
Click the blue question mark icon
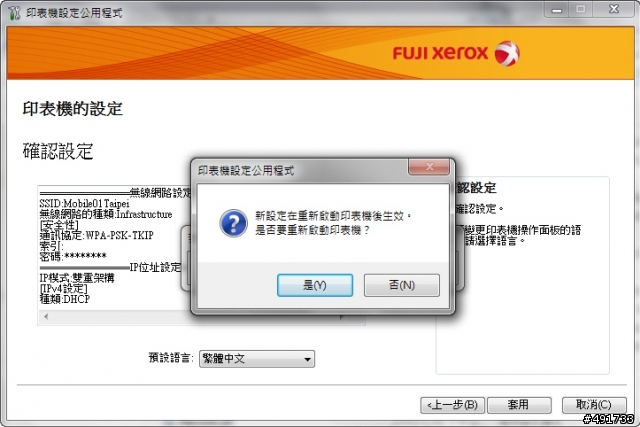(233, 223)
